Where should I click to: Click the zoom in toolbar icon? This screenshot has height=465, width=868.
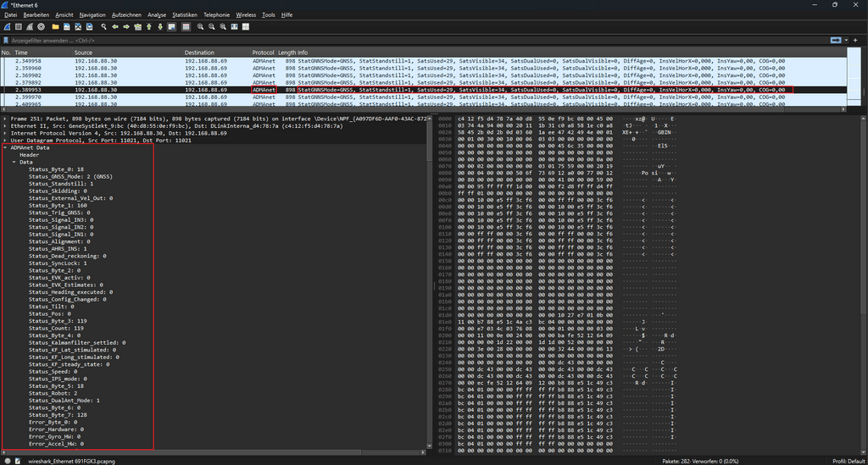click(200, 27)
